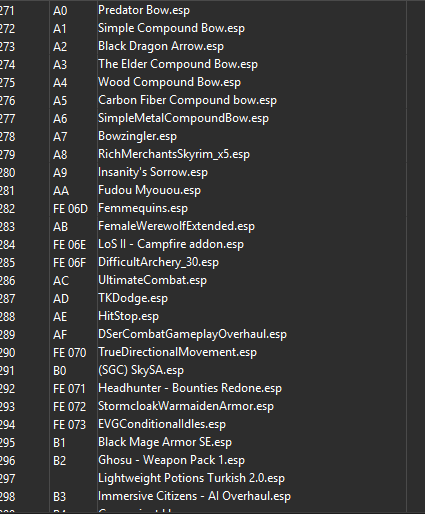
Task: Select LoS II - Campfire addon.esp
Action: tap(171, 244)
